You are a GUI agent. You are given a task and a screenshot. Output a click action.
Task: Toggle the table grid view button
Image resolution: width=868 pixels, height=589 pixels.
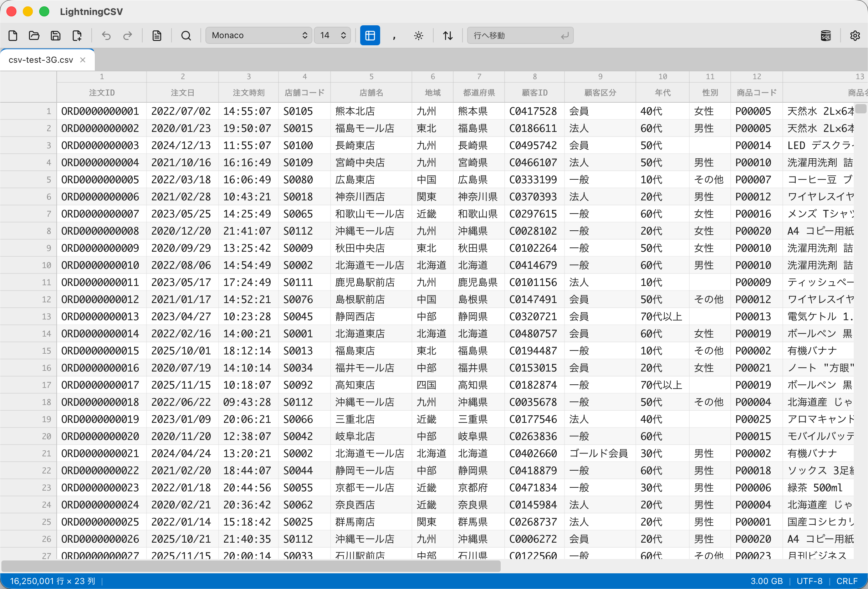(370, 36)
